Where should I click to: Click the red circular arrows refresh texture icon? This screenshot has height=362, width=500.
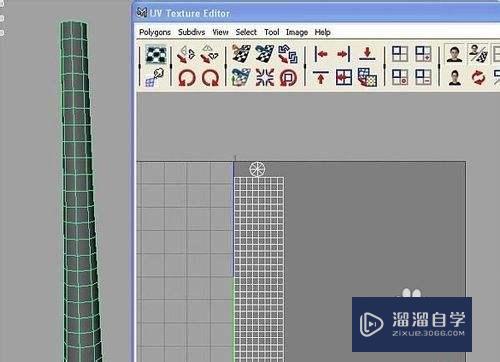tap(478, 77)
